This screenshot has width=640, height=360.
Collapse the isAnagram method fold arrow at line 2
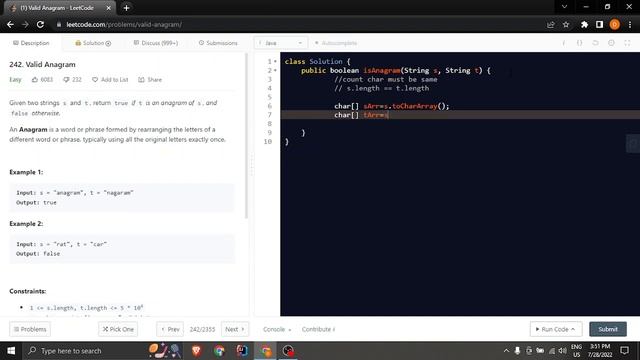point(275,71)
